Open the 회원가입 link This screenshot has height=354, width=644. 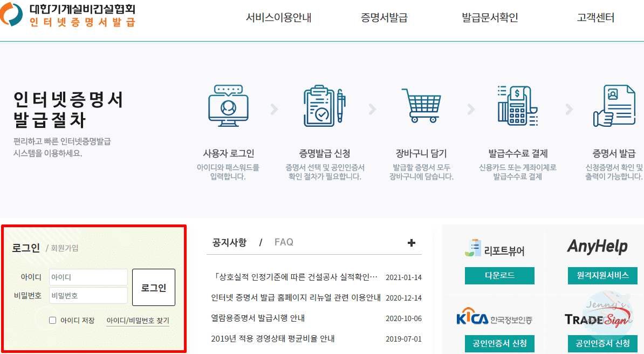(65, 248)
